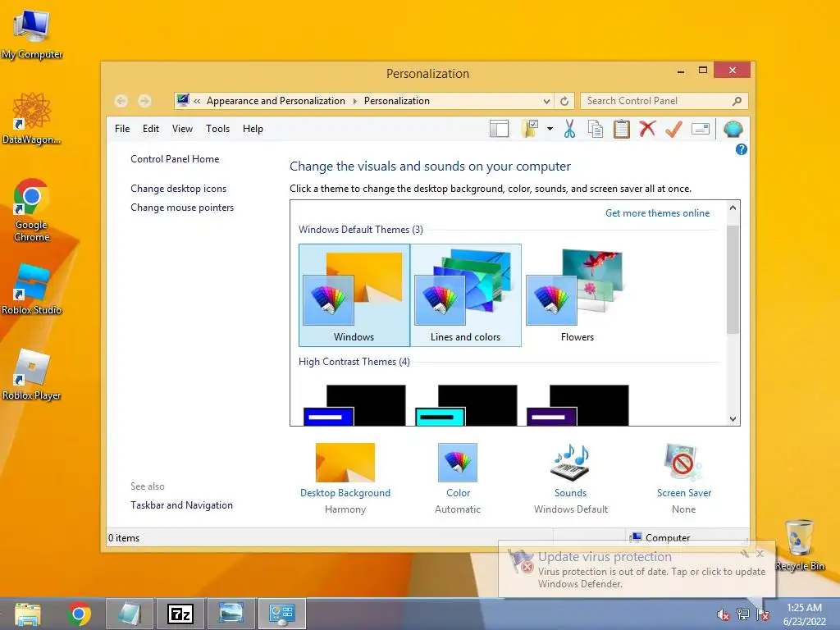Expand the address bar history dropdown
This screenshot has height=630, width=840.
[x=546, y=101]
